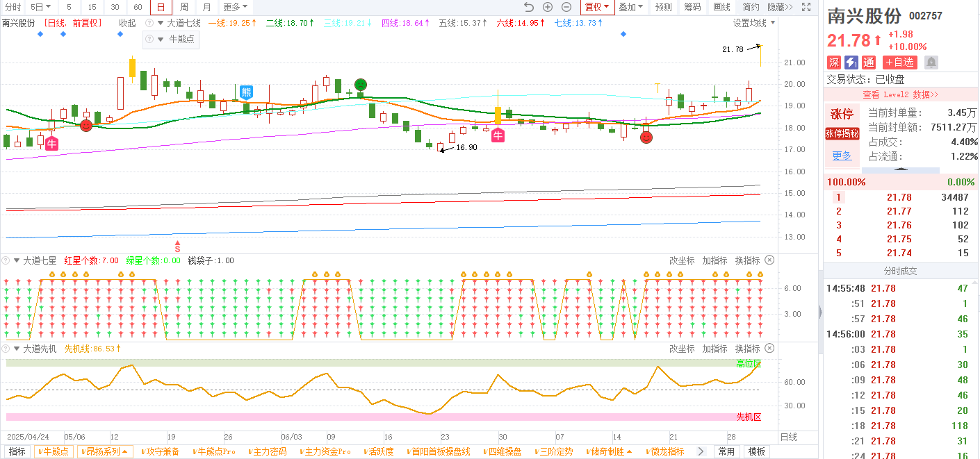Click the undo arrow icon in chart toolbar
Screen dimensions: 980x459
point(529,7)
